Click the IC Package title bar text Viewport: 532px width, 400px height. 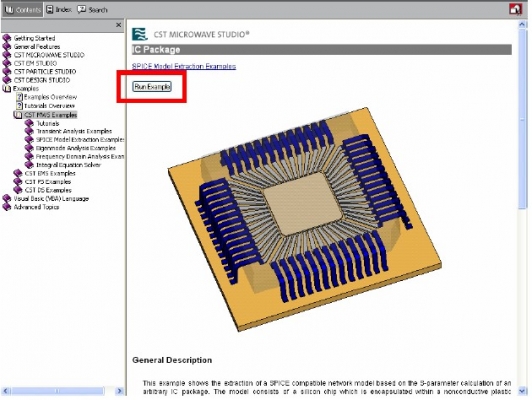pos(156,50)
